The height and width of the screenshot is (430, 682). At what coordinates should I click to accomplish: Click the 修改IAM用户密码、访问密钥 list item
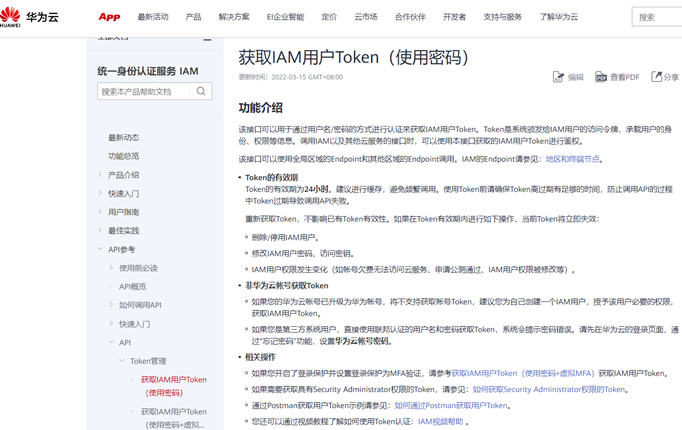pyautogui.click(x=303, y=253)
